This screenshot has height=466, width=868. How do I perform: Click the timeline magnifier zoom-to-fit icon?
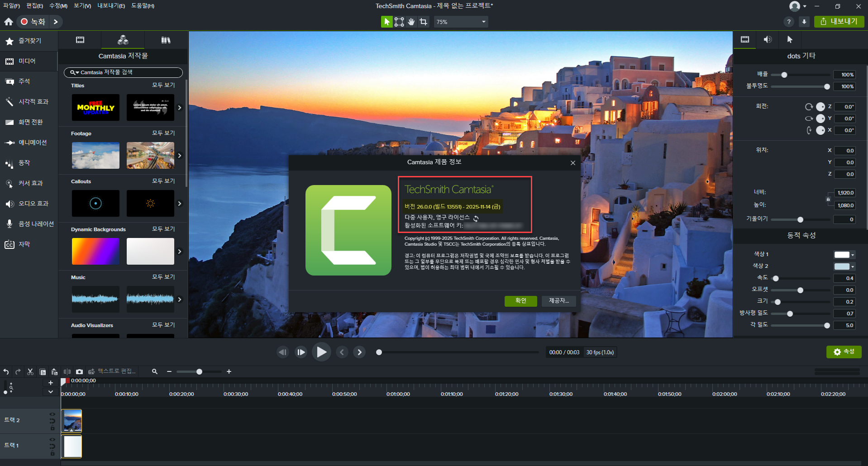click(155, 371)
